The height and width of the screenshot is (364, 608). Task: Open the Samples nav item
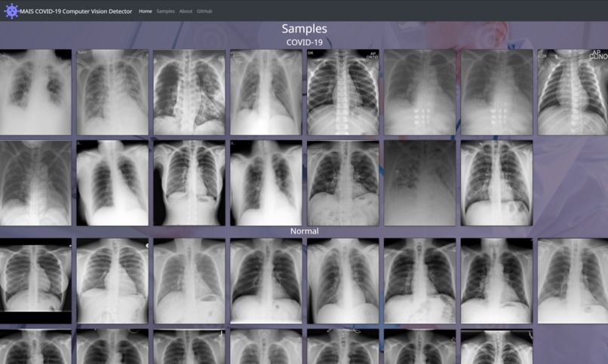(165, 11)
